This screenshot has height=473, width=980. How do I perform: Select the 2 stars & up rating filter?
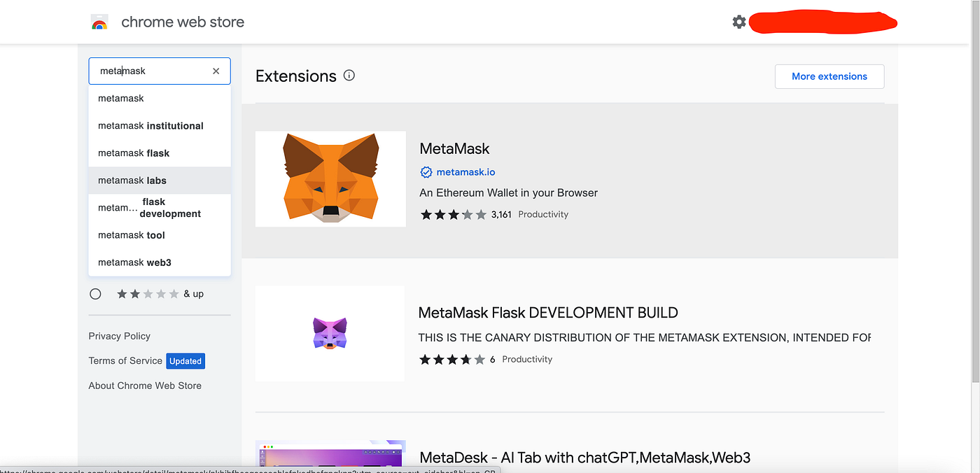95,294
